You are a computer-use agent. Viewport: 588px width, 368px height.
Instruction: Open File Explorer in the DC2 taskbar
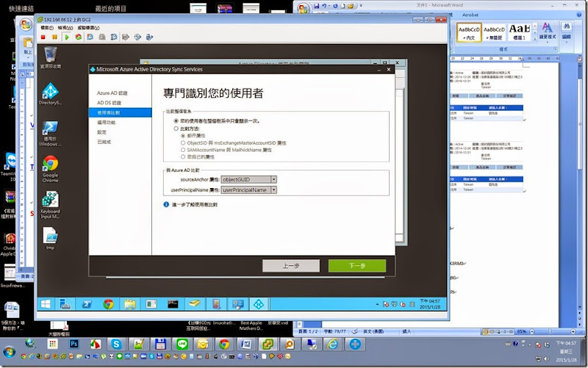tap(130, 304)
